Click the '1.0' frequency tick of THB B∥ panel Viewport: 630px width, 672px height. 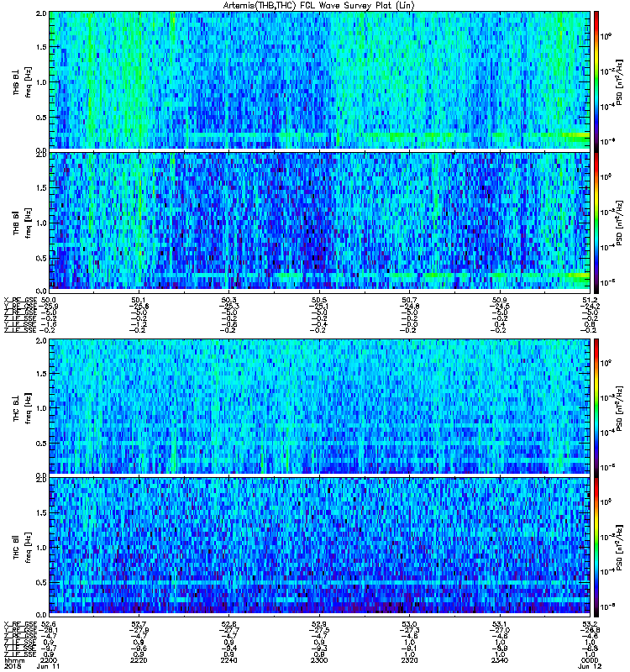pyautogui.click(x=41, y=223)
